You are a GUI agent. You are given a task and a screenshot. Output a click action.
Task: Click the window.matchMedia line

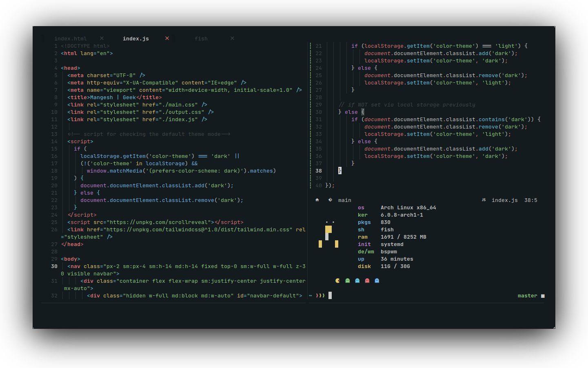coord(182,171)
